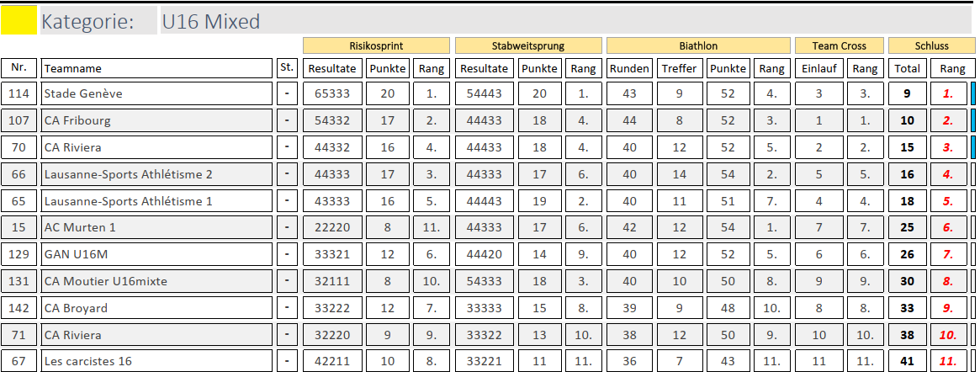Click the blue marker beside Stade Genève's final rank
Screen dimensions: 980x372
(973, 93)
